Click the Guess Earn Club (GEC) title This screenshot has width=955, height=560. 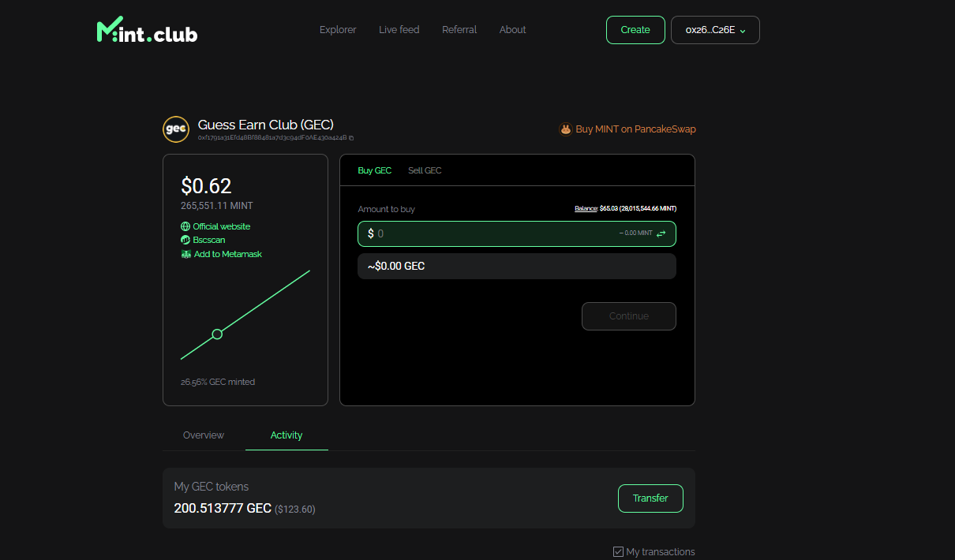[x=266, y=125]
